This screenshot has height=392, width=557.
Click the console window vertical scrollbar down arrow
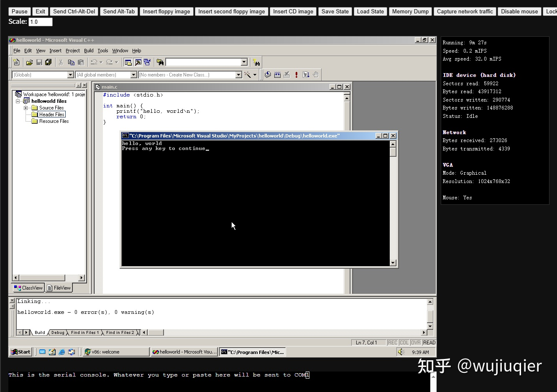click(393, 263)
